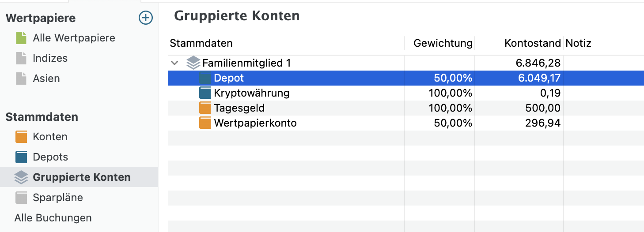Image resolution: width=644 pixels, height=232 pixels.
Task: Open Asien watchlist in sidebar
Action: coord(46,79)
